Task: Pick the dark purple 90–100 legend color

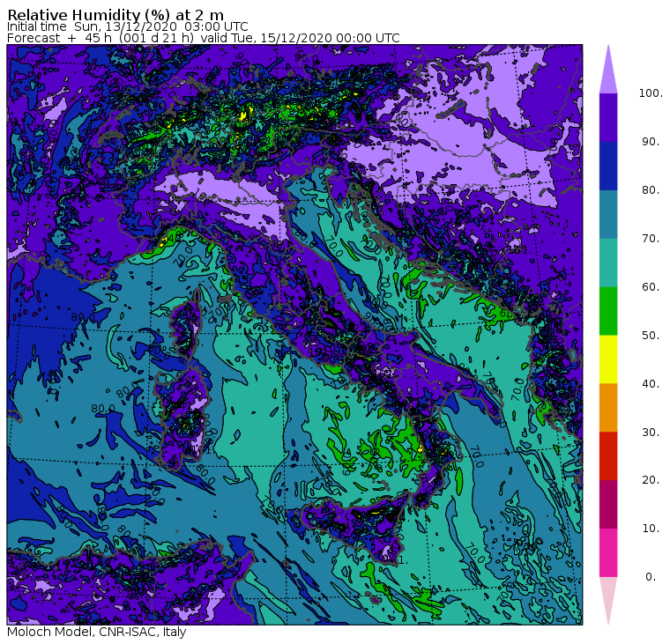Action: coord(608,117)
